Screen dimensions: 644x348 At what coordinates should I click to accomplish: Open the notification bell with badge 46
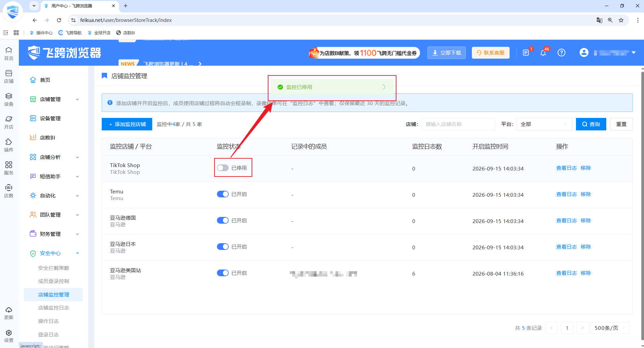543,53
